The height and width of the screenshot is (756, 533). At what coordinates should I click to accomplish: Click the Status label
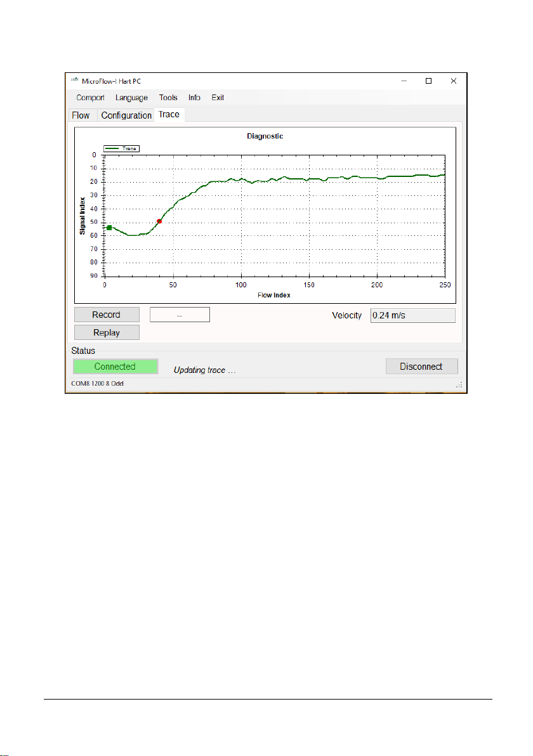click(83, 351)
